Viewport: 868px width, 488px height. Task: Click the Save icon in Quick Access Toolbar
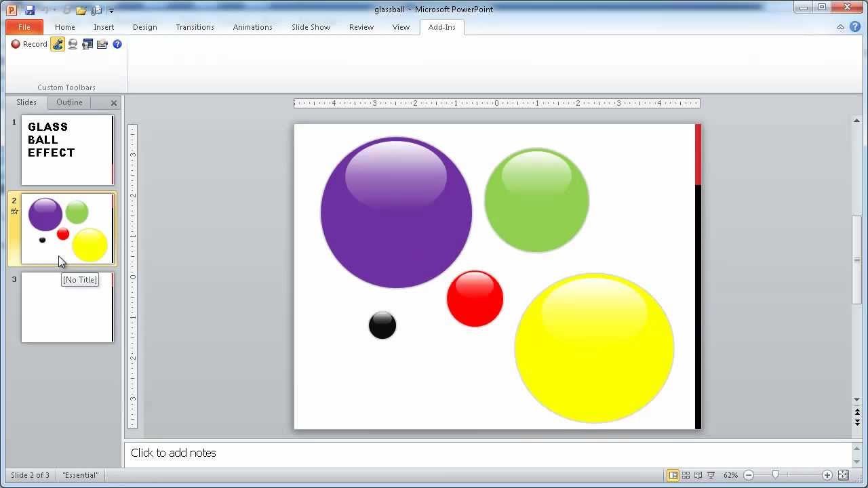pyautogui.click(x=28, y=9)
